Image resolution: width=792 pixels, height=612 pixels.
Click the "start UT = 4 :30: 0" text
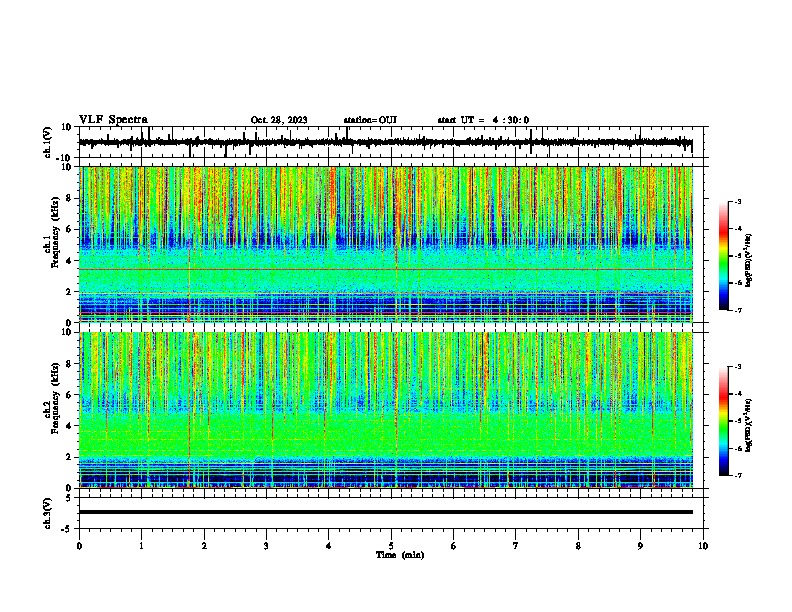483,120
